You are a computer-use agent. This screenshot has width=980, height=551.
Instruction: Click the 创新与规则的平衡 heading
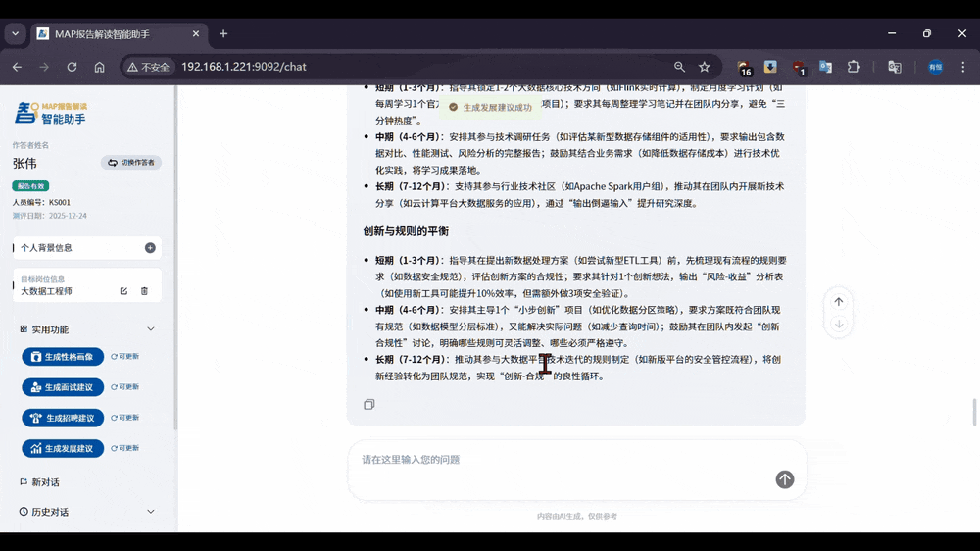click(407, 231)
